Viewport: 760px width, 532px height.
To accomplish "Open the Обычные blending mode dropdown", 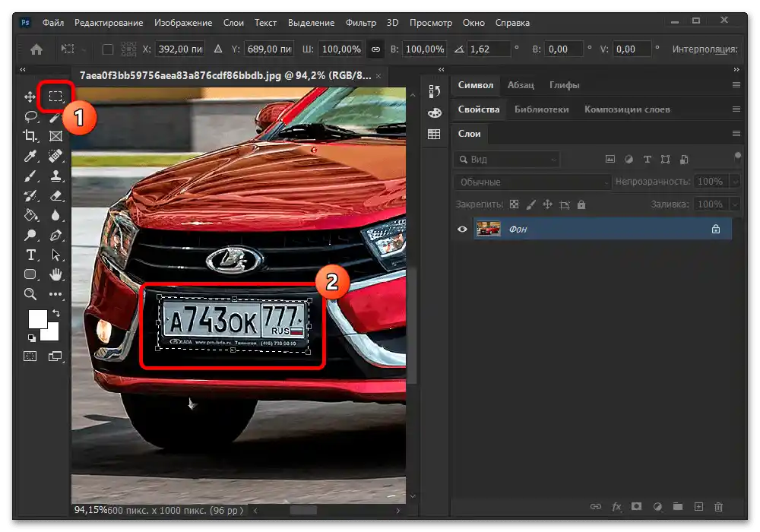I will (532, 182).
